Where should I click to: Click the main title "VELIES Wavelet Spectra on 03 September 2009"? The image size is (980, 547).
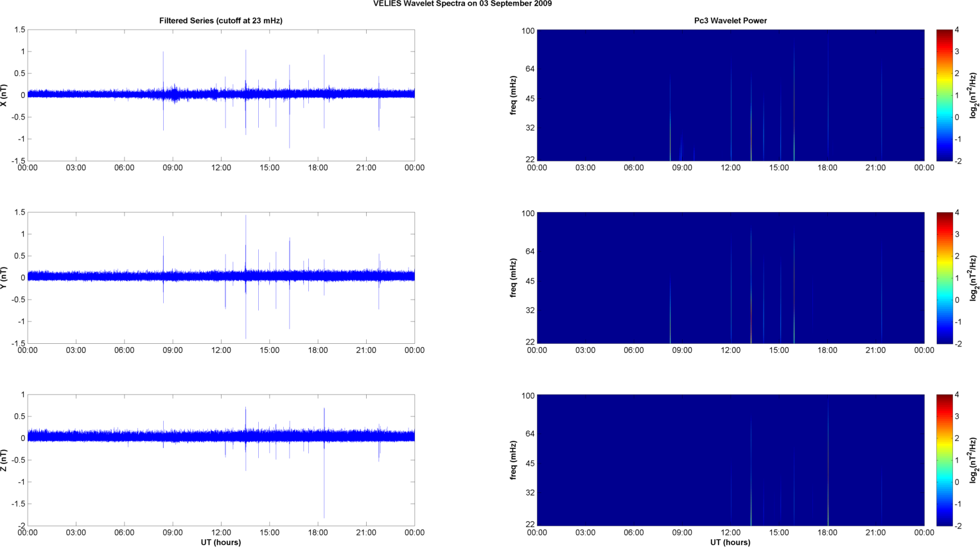[x=462, y=4]
